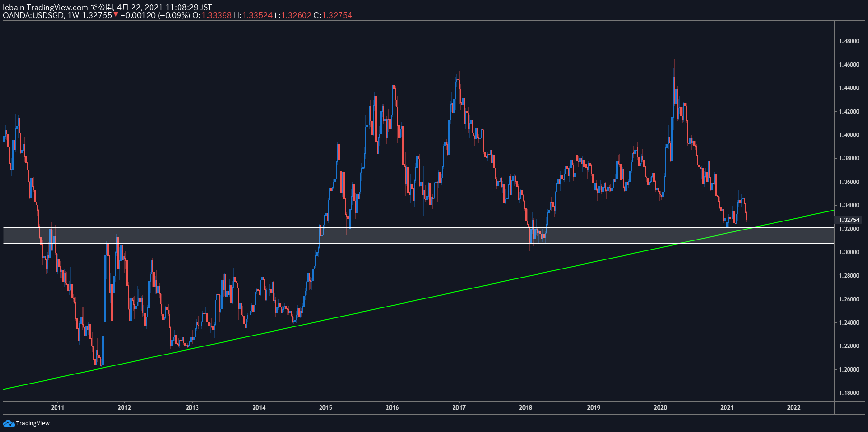The height and width of the screenshot is (432, 868).
Task: Click the price change −0.00120 (−0.09%)
Action: point(155,15)
